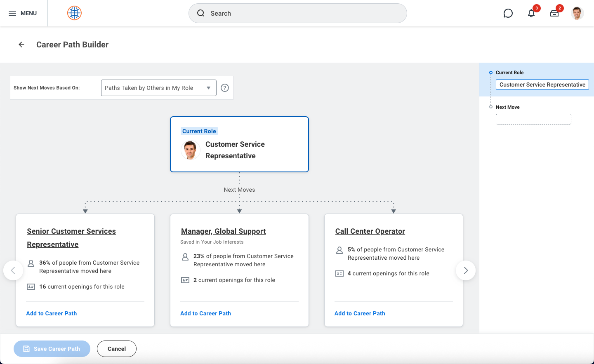Screen dimensions: 594x364
Task: Click the help question mark icon
Action: [225, 88]
